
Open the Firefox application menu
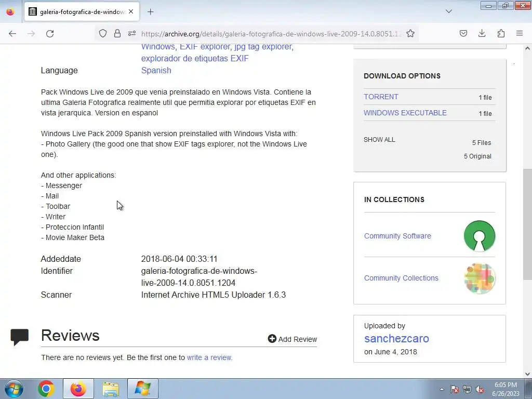[520, 33]
